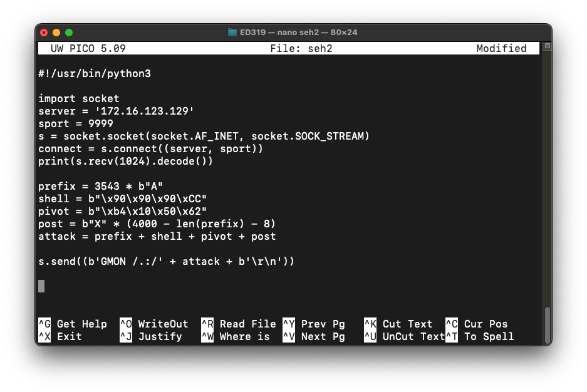
Task: Click the 'post = b"X" *' line
Action: pyautogui.click(x=157, y=224)
